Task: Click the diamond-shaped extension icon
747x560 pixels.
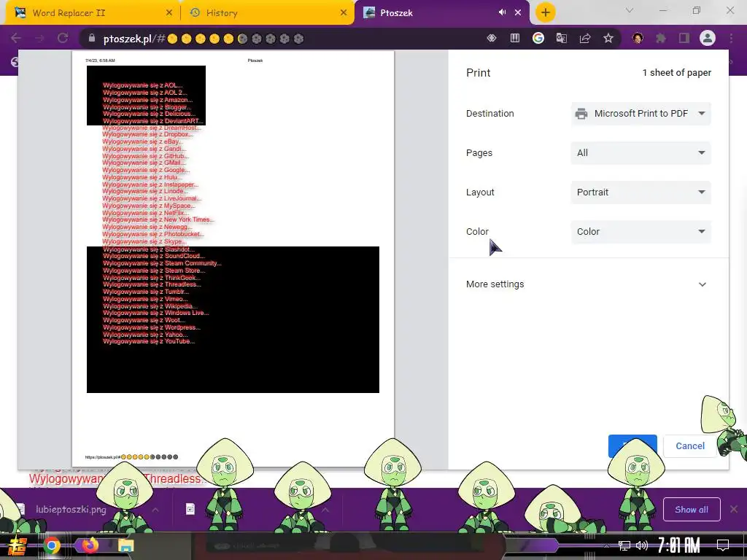Action: [492, 38]
